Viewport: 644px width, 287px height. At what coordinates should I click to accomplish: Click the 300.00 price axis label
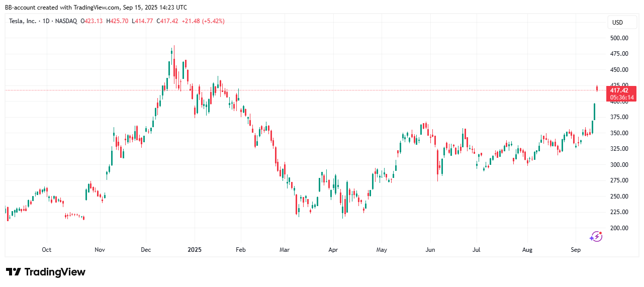pyautogui.click(x=620, y=165)
